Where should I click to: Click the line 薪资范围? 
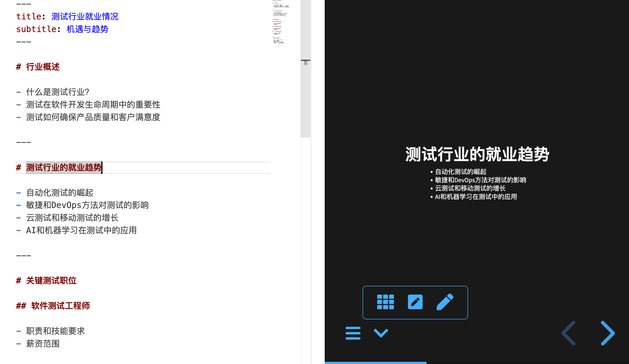pos(43,344)
